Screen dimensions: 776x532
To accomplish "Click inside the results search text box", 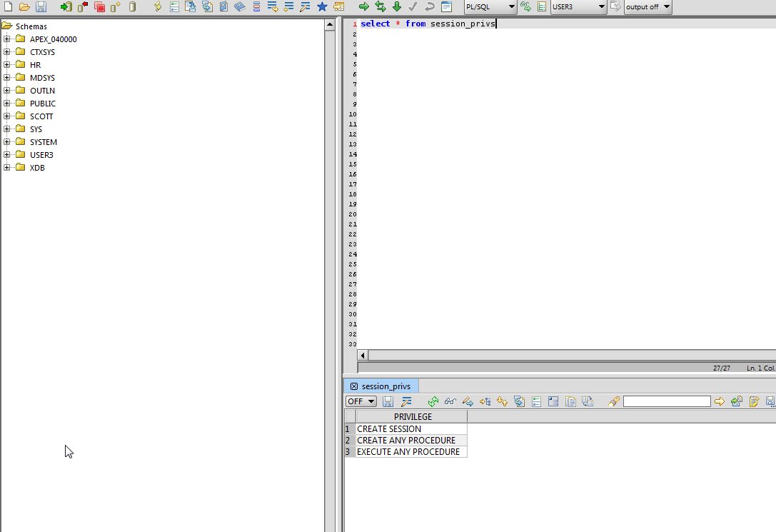I will (x=667, y=401).
